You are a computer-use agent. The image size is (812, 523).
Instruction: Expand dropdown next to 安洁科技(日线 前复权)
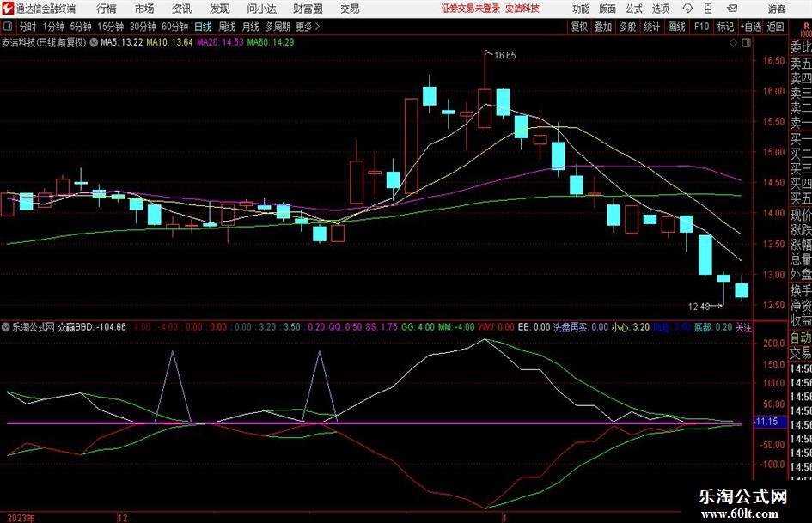click(94, 42)
